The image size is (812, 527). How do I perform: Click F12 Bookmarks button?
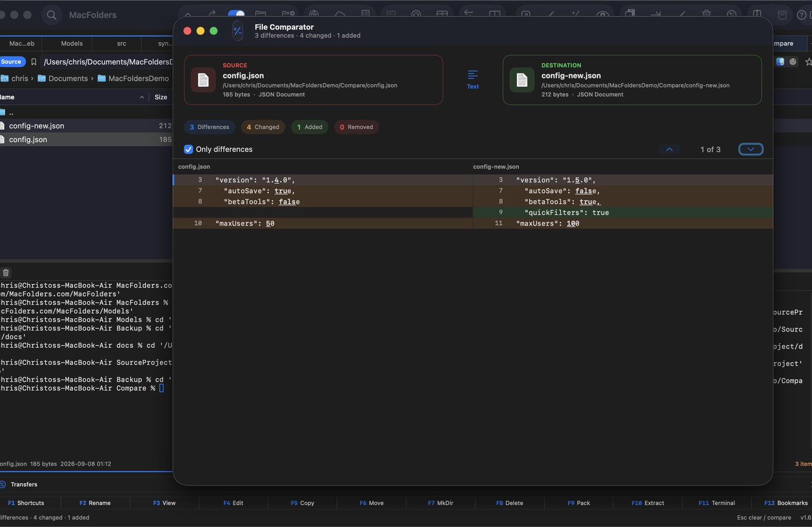785,503
